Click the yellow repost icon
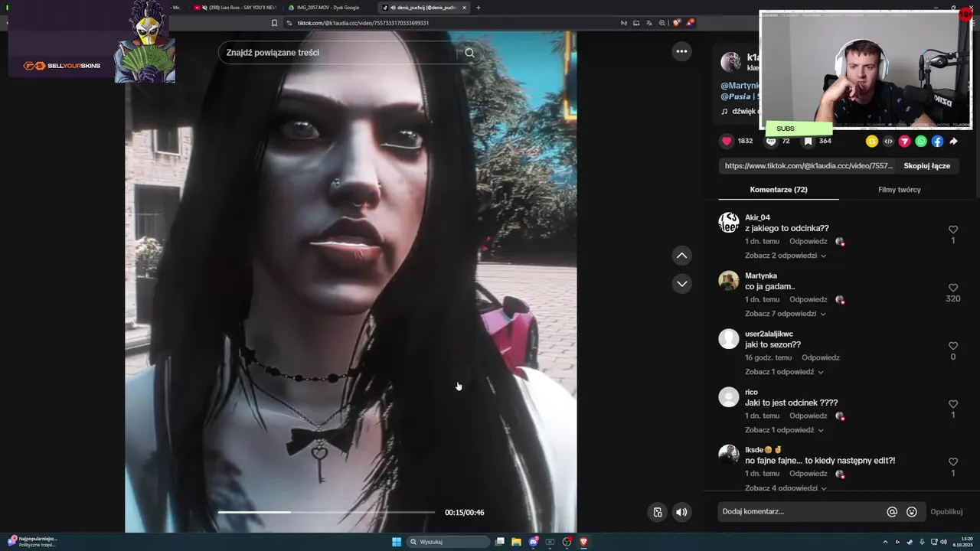Viewport: 980px width, 551px height. point(872,141)
